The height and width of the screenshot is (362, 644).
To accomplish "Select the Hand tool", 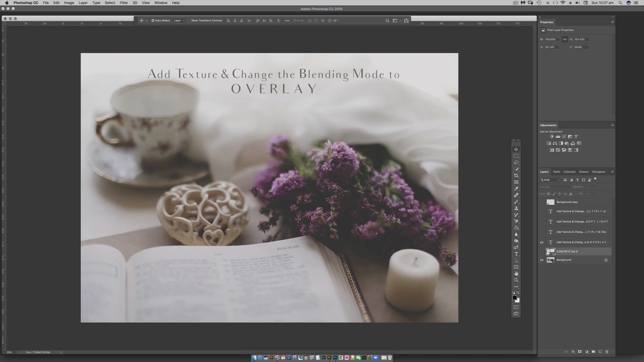I will (516, 274).
